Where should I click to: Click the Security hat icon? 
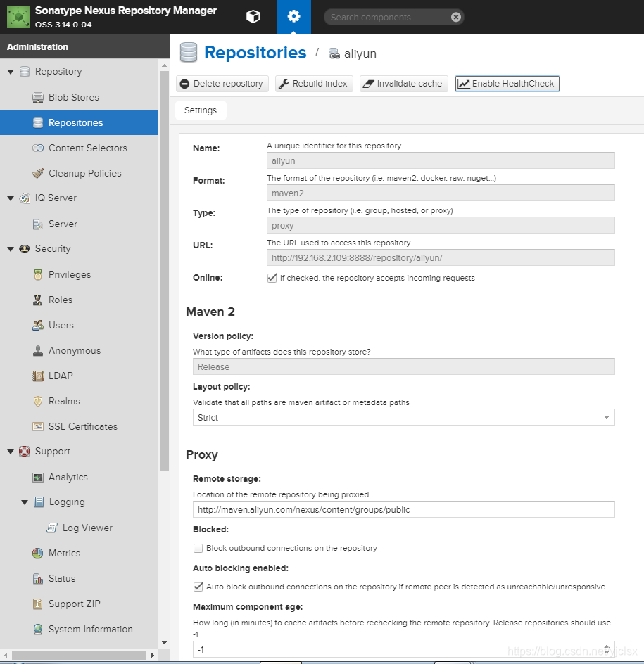25,248
